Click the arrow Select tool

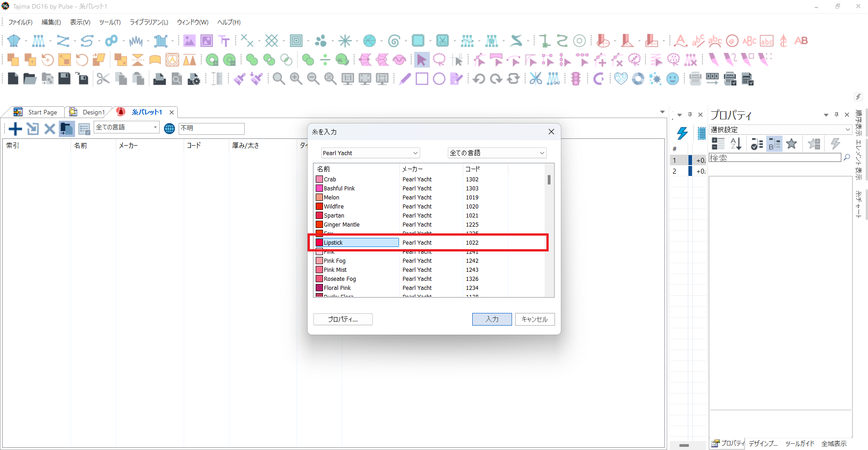(422, 60)
